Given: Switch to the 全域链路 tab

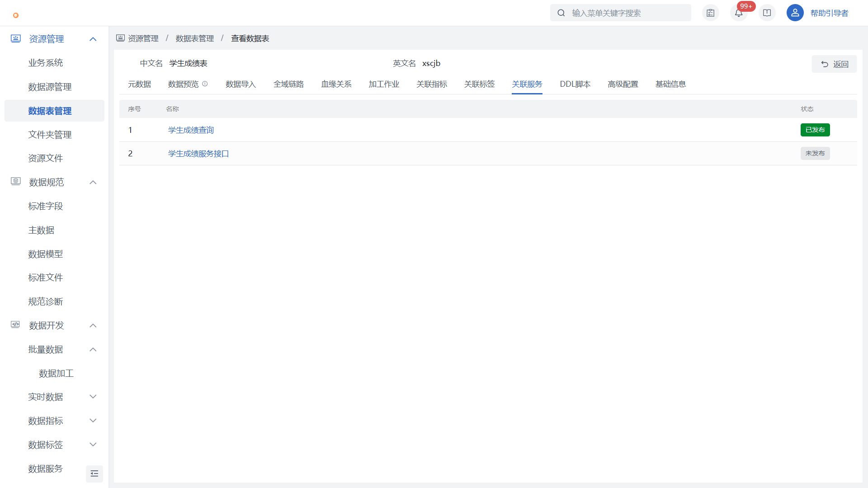Looking at the screenshot, I should [x=288, y=84].
